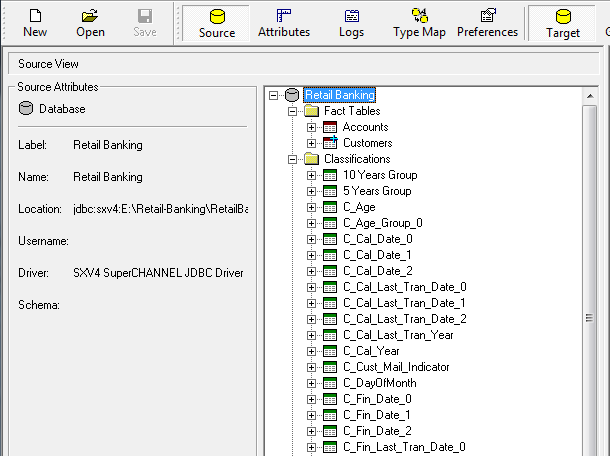The height and width of the screenshot is (456, 610).
Task: Switch to the Source view
Action: (216, 22)
